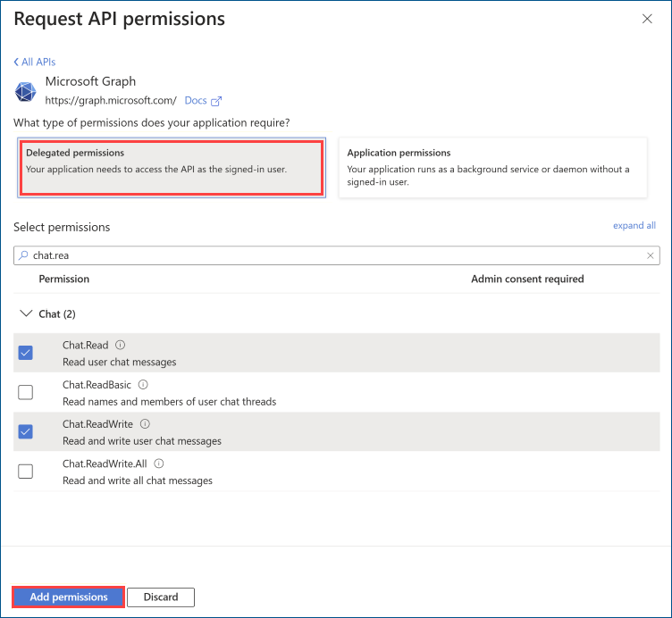The height and width of the screenshot is (618, 672).
Task: Check the Chat.ReadWrite.All permission checkbox
Action: coord(26,472)
